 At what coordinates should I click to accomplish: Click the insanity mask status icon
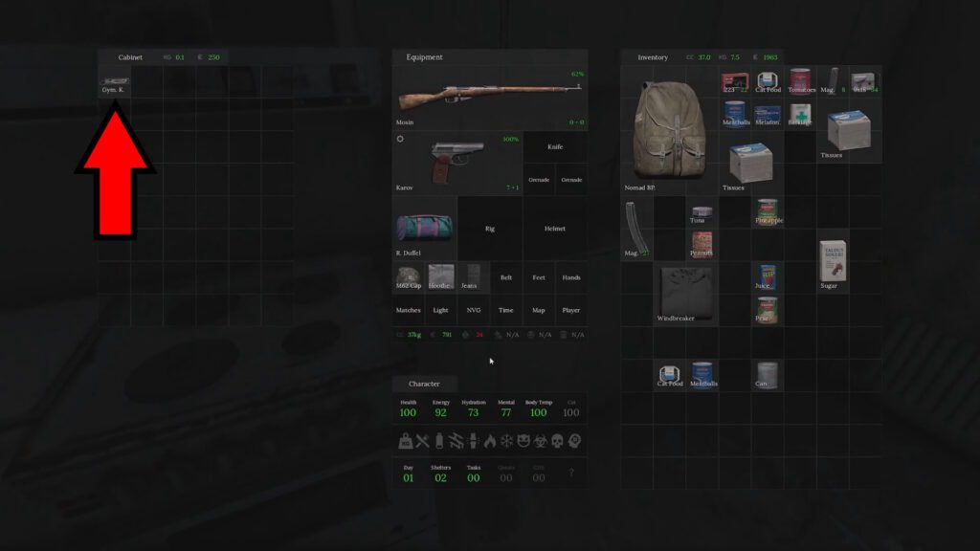pyautogui.click(x=523, y=441)
